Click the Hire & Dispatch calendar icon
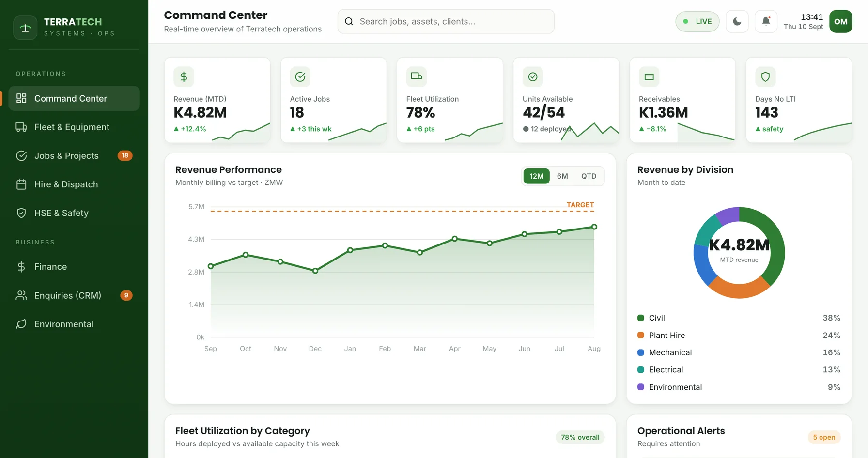 [x=21, y=184]
